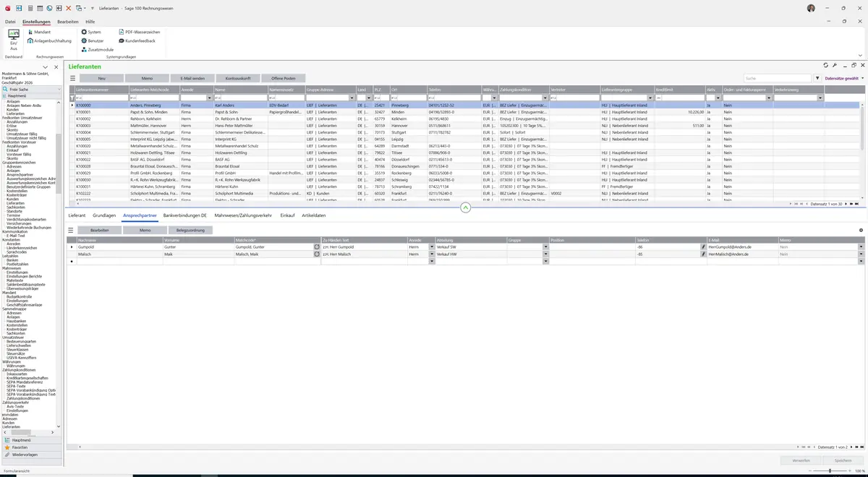The image size is (868, 477).
Task: Click the Neu button
Action: point(102,78)
